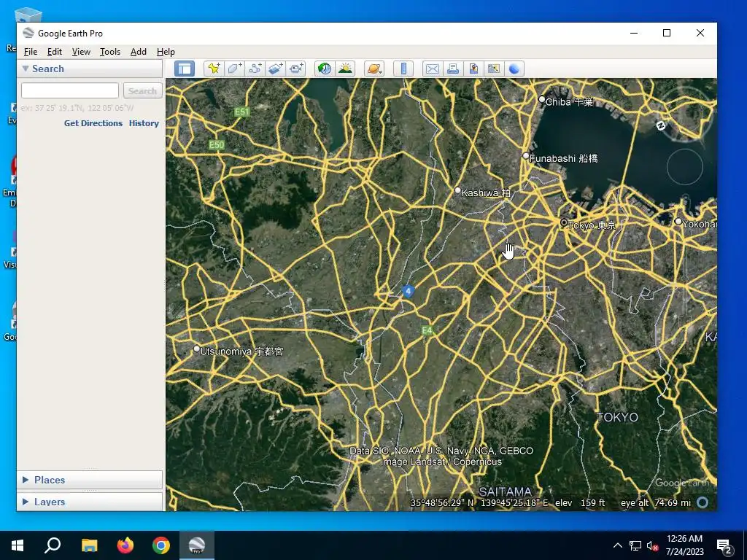
Task: Show the Ruler tool
Action: [403, 69]
